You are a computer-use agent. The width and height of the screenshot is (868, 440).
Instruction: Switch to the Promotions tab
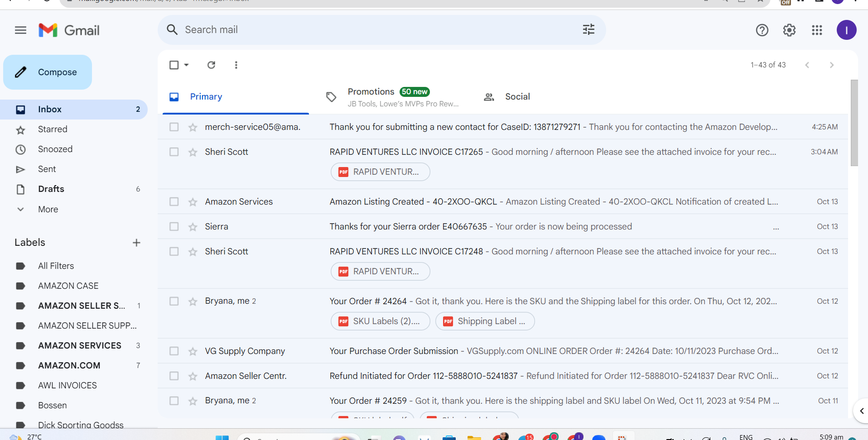(392, 97)
